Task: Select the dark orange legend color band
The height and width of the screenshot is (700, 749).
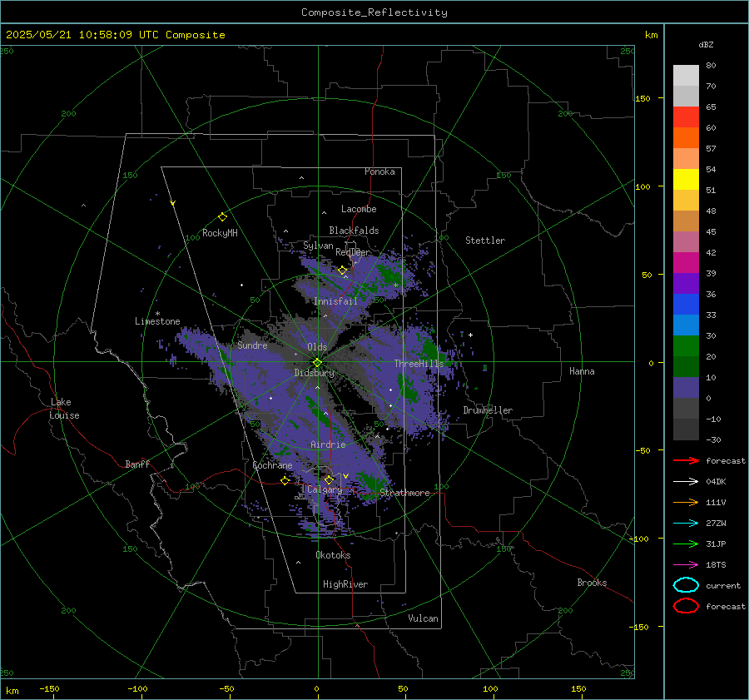Action: [686, 138]
